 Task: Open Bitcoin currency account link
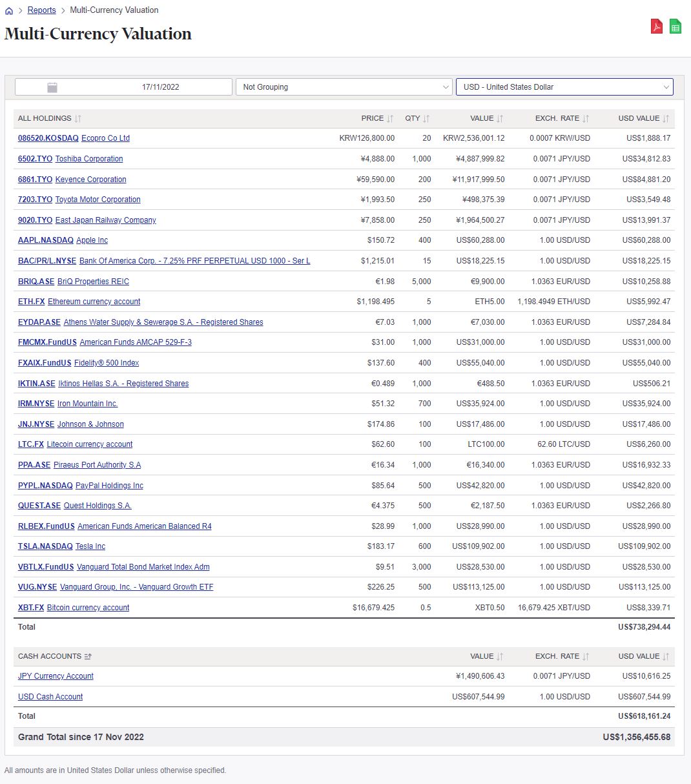(x=88, y=608)
